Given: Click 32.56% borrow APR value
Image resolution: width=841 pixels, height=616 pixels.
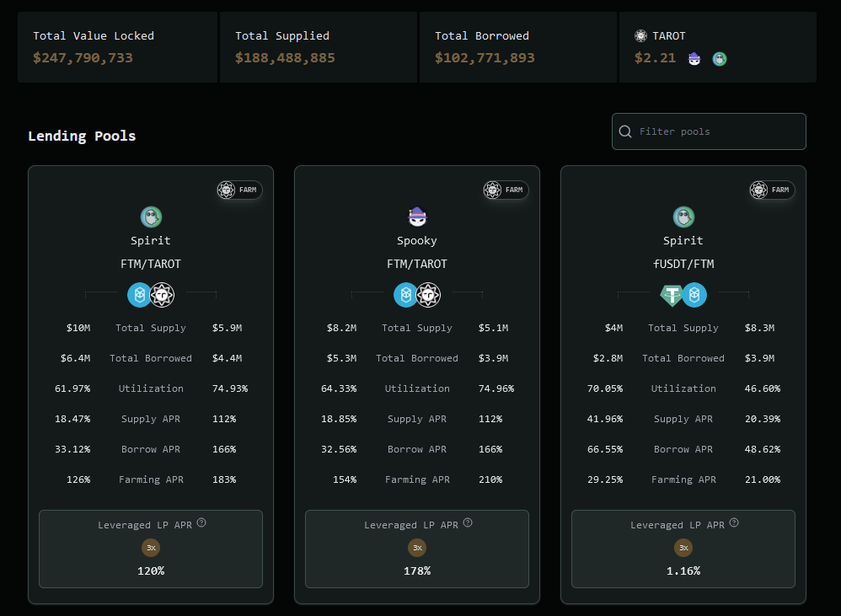Looking at the screenshot, I should pos(339,449).
